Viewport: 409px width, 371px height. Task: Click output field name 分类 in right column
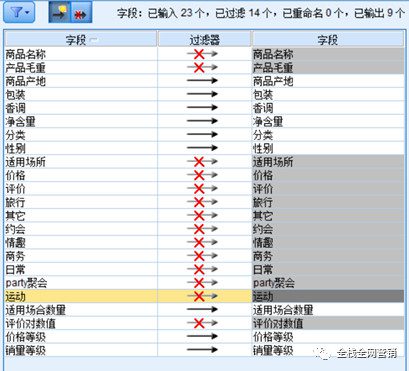[x=263, y=135]
